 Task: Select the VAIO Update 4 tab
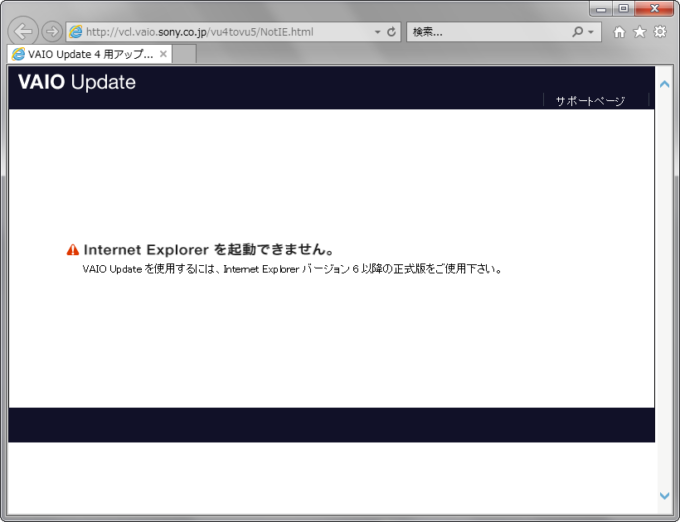85,54
